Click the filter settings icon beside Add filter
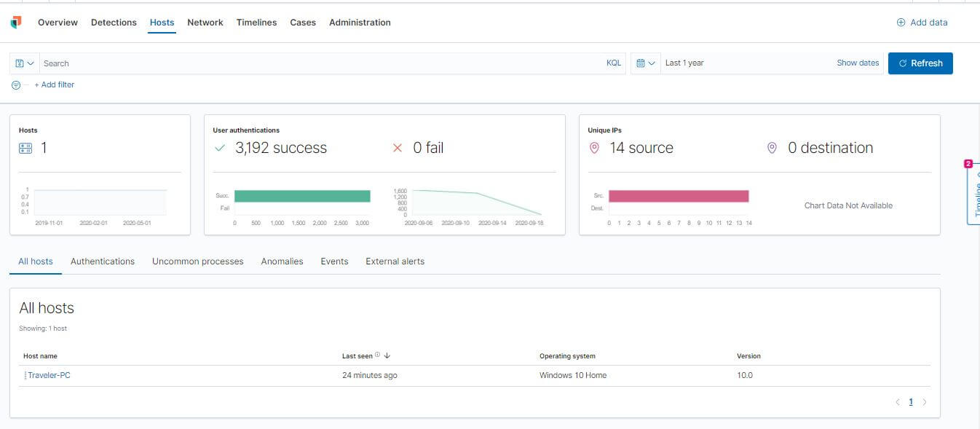This screenshot has width=980, height=429. tap(15, 84)
